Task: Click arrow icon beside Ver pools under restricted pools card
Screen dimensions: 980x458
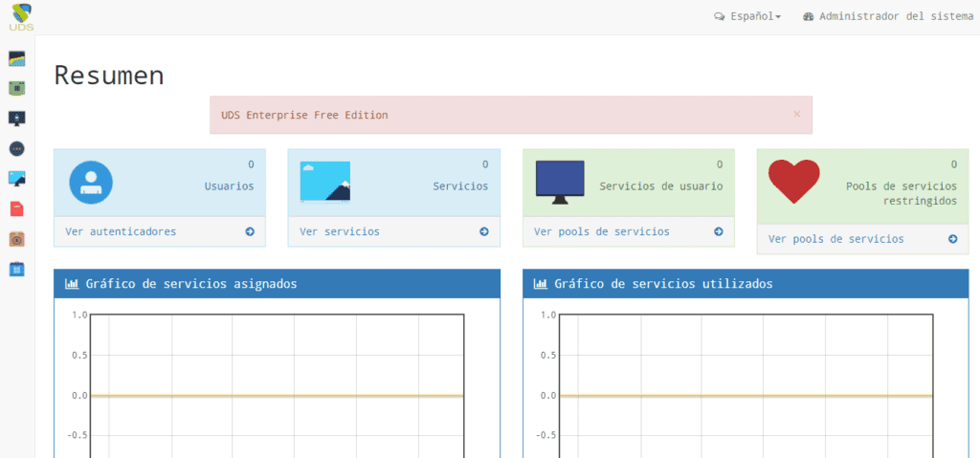Action: point(952,239)
